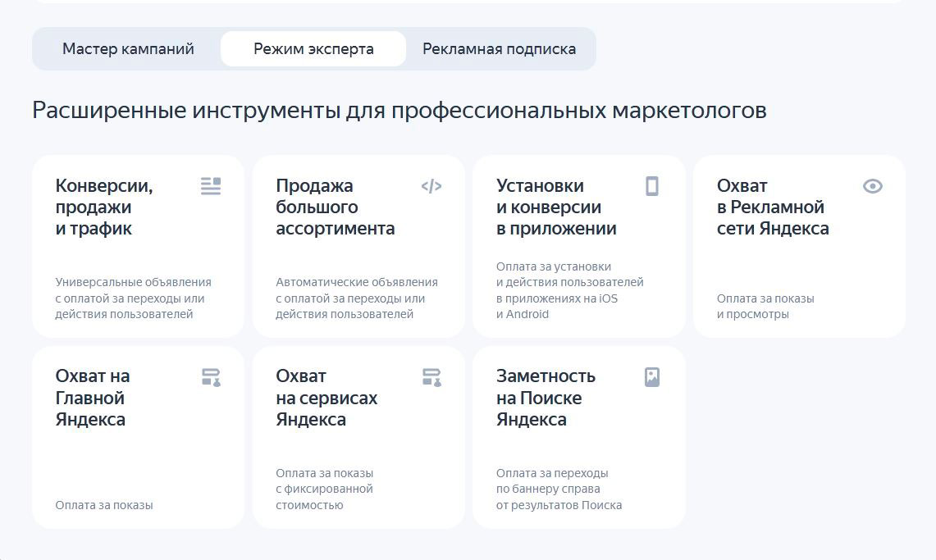Choose the Охват на Главной Яндекса title
Viewport: 936px width, 560px height.
(x=93, y=398)
